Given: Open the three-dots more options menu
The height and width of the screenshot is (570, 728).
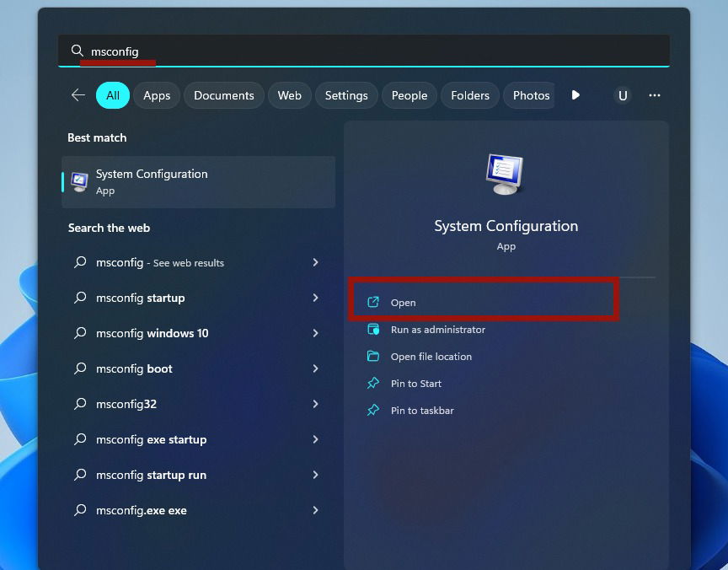Looking at the screenshot, I should pos(655,95).
